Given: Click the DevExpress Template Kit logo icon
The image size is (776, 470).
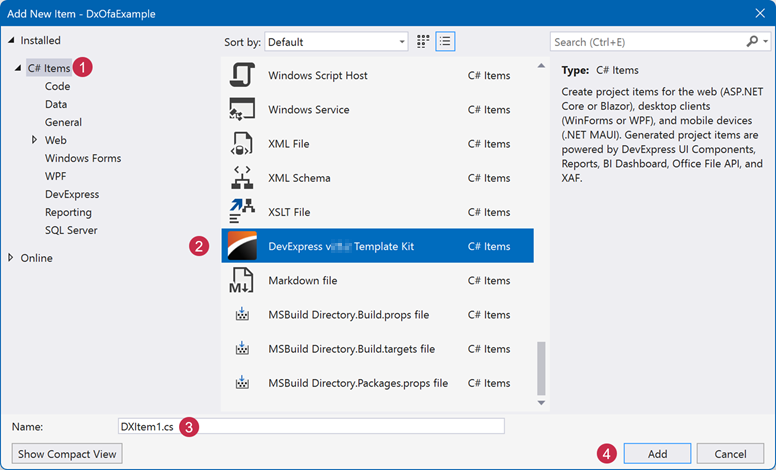Looking at the screenshot, I should [x=242, y=246].
